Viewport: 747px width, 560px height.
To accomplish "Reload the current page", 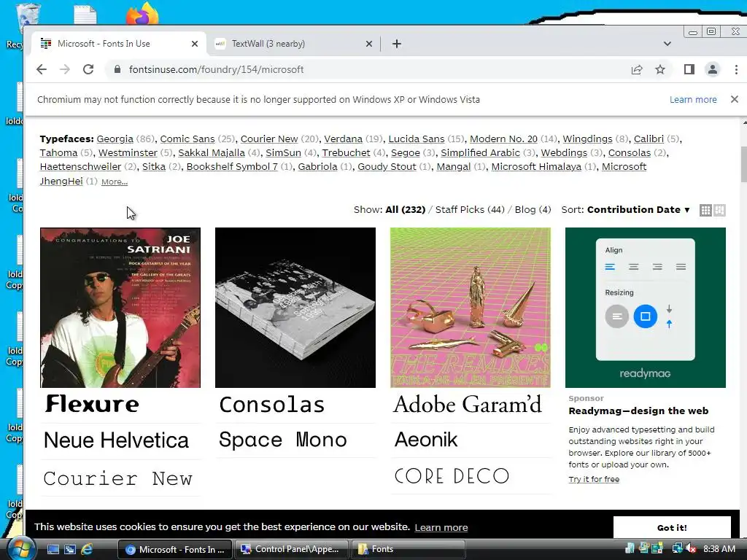I will (88, 69).
